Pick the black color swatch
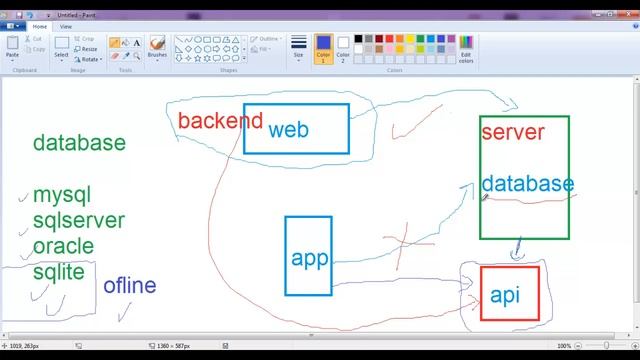Screen dimensions: 640x360 358,39
